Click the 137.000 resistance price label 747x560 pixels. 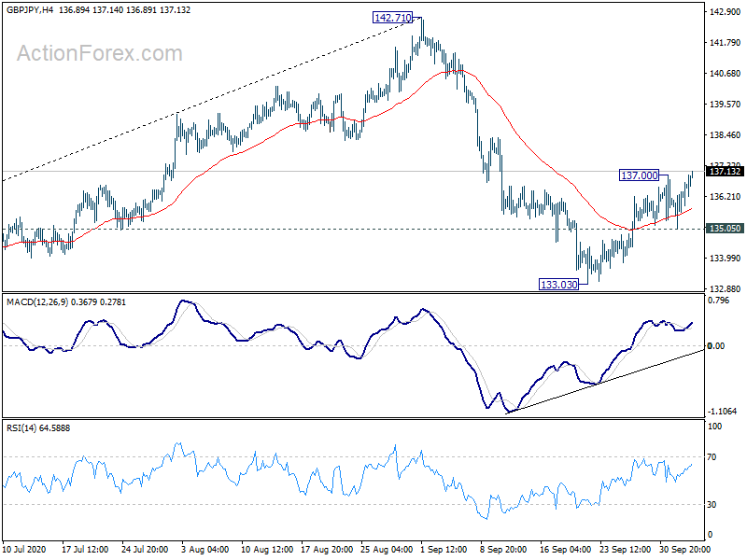pyautogui.click(x=640, y=175)
